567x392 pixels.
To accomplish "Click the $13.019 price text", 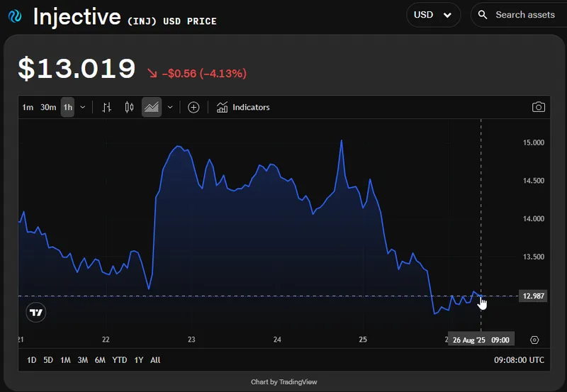I will (77, 69).
